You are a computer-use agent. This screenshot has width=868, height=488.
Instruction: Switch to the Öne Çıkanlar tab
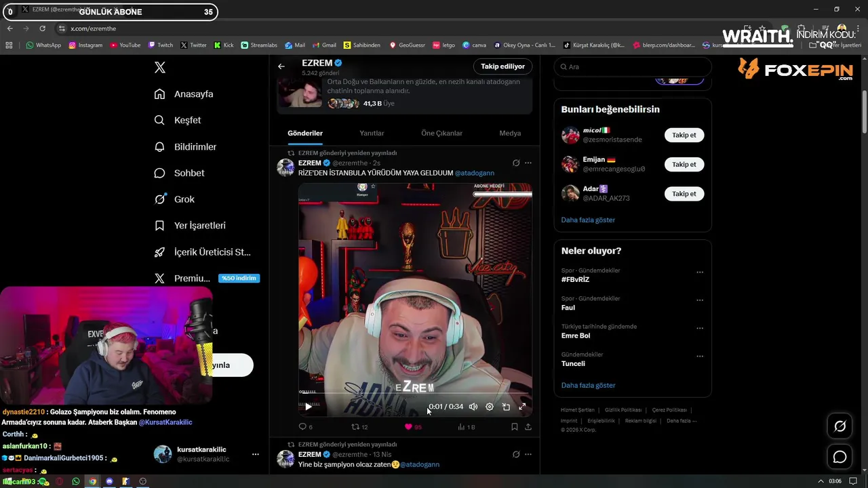(441, 133)
